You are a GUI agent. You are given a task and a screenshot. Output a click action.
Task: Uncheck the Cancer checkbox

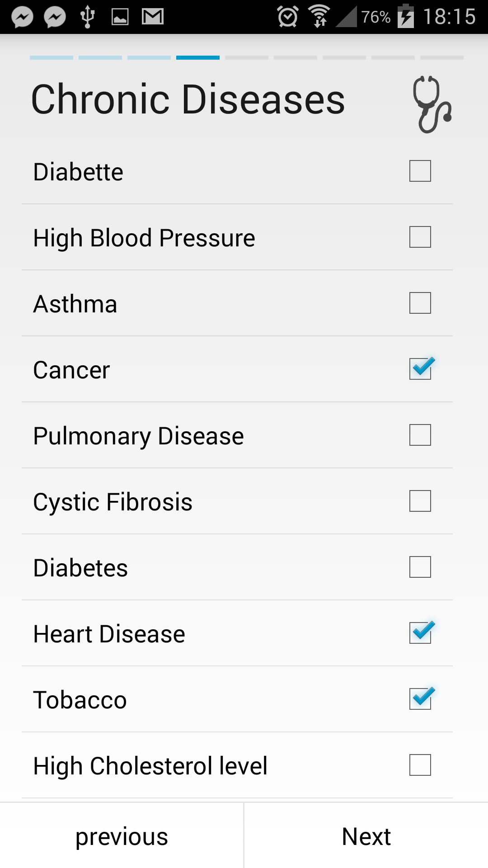click(x=421, y=368)
